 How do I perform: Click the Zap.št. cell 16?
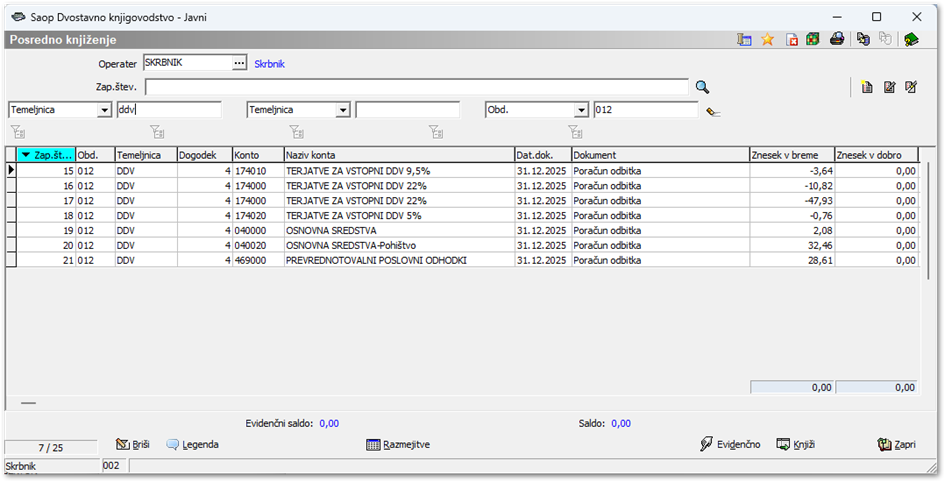pyautogui.click(x=46, y=186)
